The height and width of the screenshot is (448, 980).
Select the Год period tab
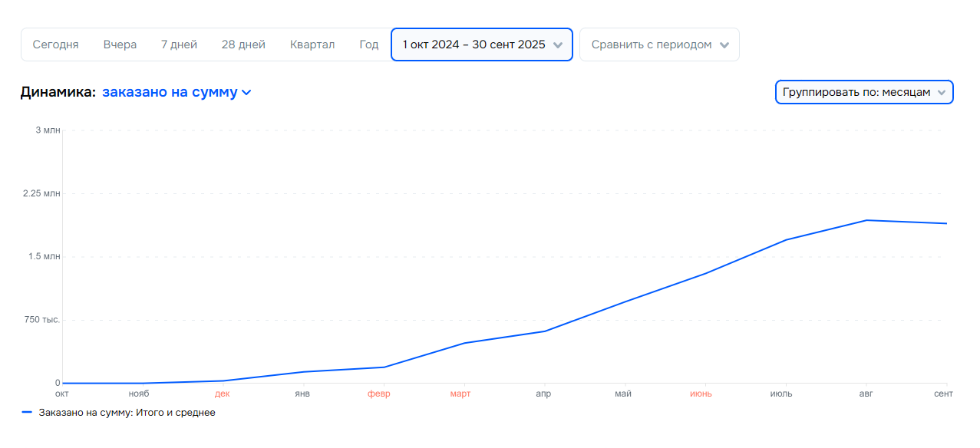369,44
